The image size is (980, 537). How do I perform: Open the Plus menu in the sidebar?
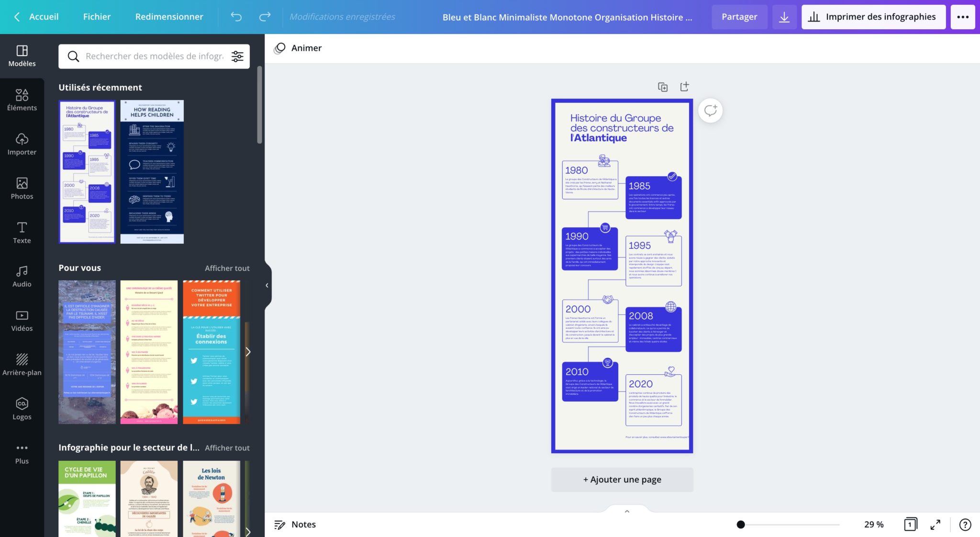tap(22, 452)
